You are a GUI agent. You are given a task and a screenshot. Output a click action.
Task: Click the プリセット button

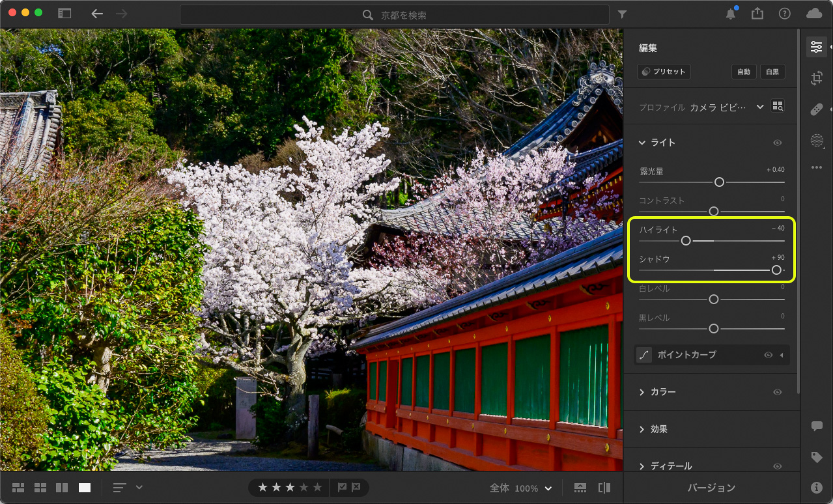coord(664,72)
